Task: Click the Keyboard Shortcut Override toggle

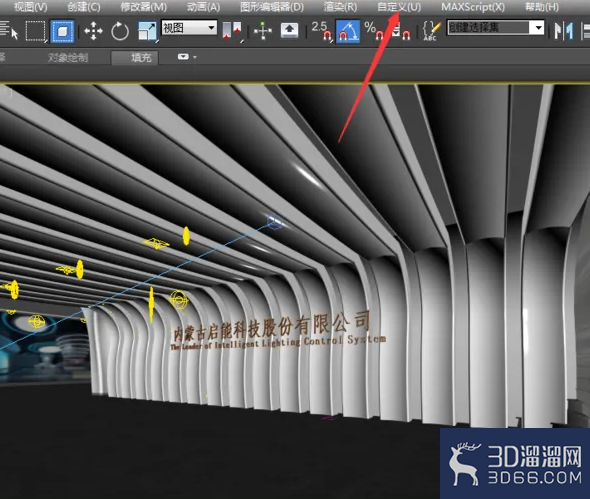Action: coord(289,31)
